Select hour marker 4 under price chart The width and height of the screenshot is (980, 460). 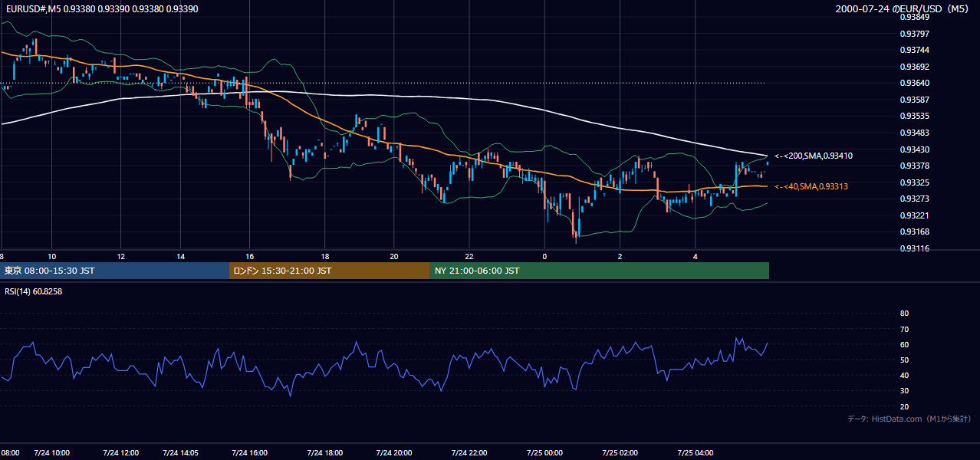pyautogui.click(x=696, y=256)
